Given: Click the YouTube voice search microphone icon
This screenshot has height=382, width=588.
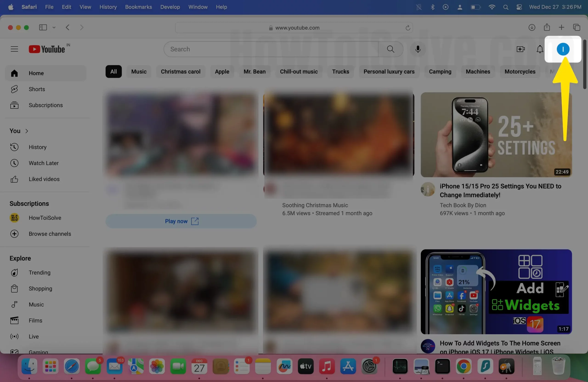Looking at the screenshot, I should [418, 49].
